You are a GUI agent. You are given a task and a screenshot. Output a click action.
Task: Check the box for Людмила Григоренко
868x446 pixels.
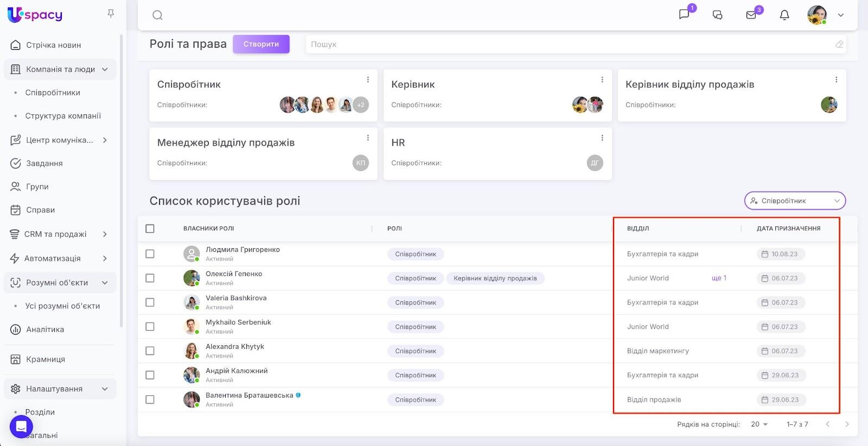pos(150,254)
